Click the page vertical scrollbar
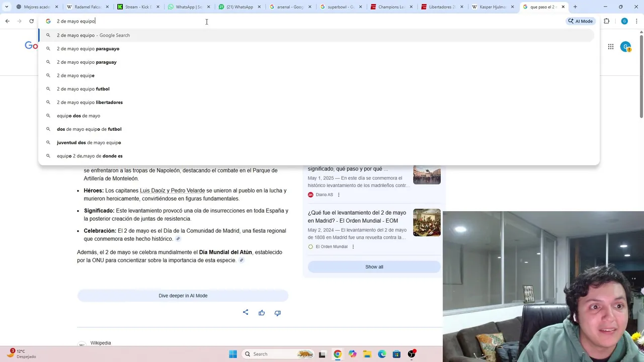The width and height of the screenshot is (644, 362). click(x=641, y=75)
